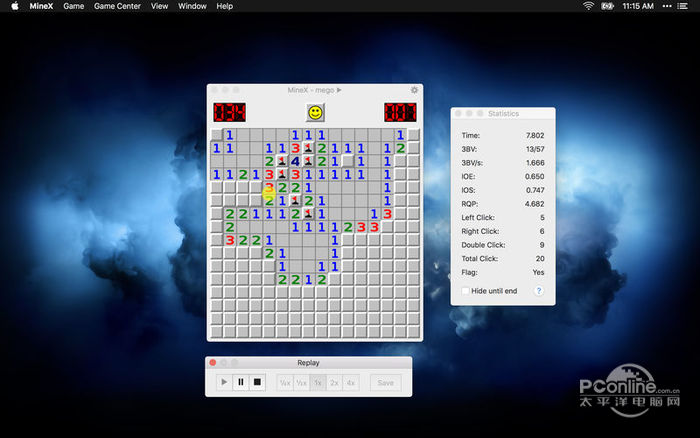Set replay speed to 1x

[318, 383]
